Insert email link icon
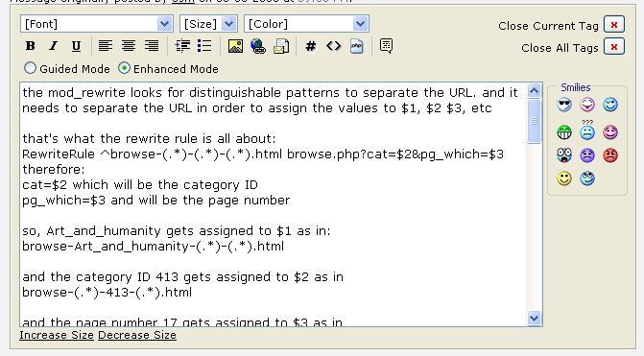 tap(281, 46)
